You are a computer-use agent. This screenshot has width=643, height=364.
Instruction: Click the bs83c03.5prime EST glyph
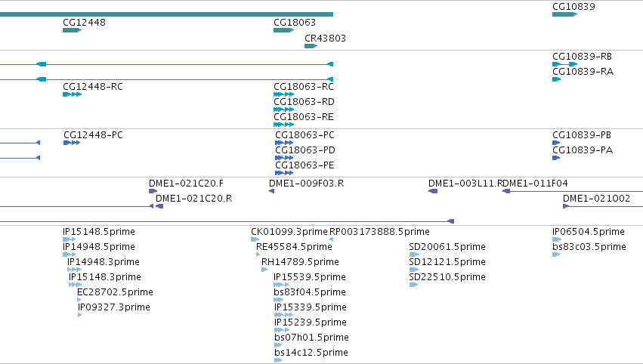(x=556, y=254)
